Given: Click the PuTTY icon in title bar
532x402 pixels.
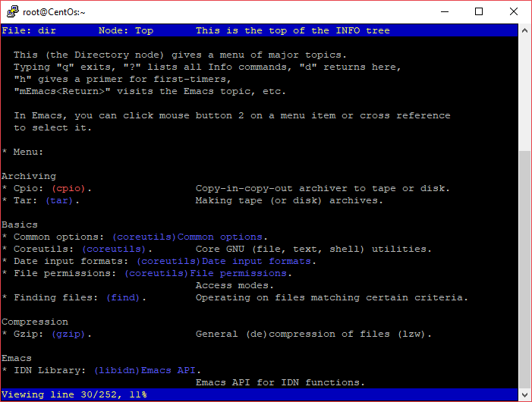Looking at the screenshot, I should point(13,12).
